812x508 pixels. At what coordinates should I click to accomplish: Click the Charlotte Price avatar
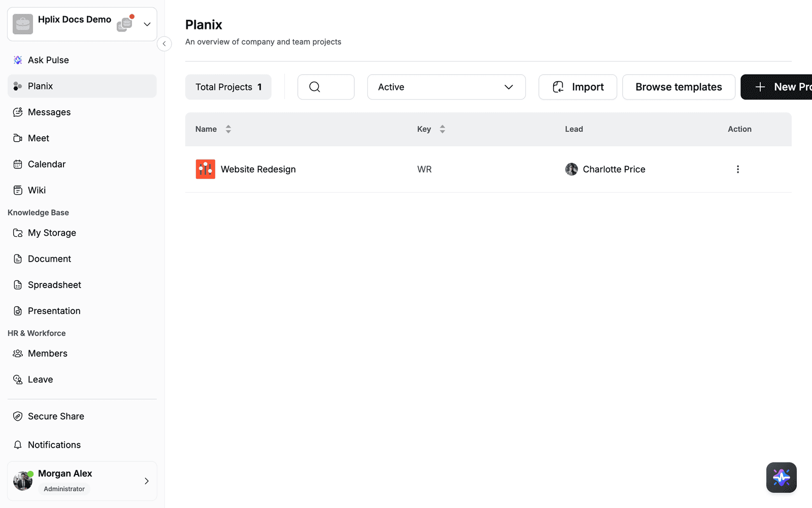click(571, 169)
